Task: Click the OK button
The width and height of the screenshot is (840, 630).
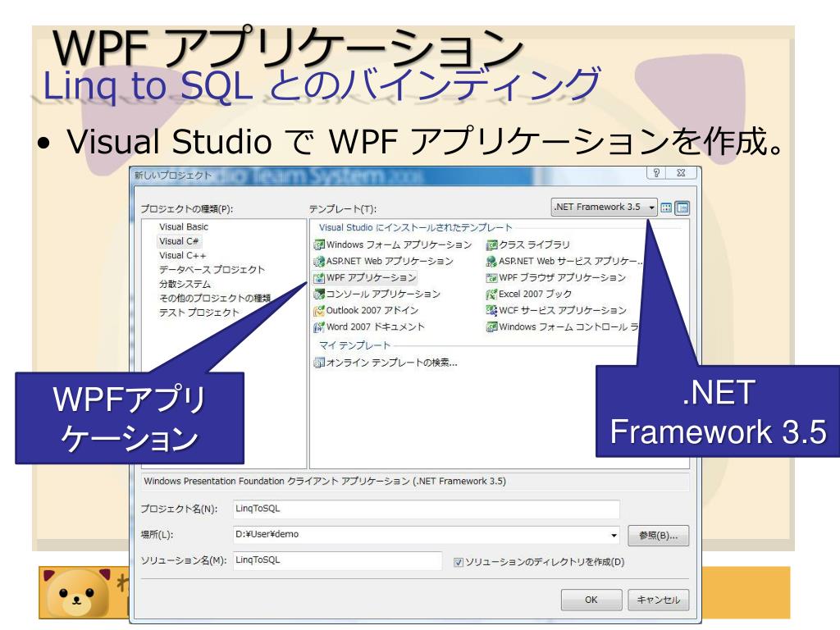Action: pyautogui.click(x=591, y=600)
